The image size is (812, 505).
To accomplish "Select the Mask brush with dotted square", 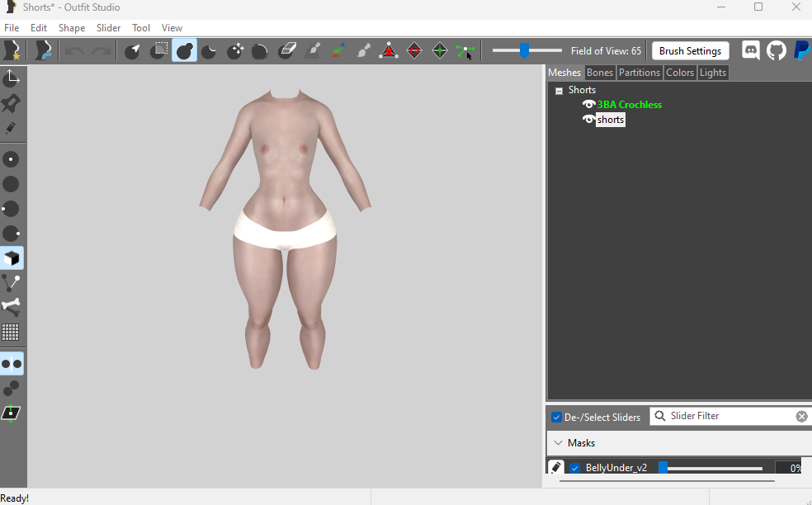I will (158, 51).
